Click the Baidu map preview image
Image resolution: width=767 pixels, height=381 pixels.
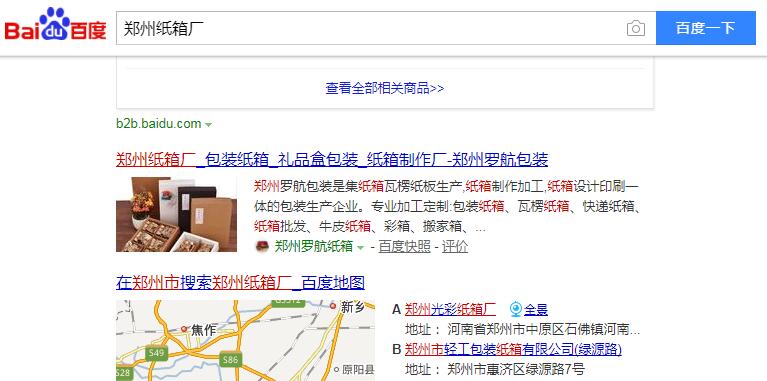245,340
